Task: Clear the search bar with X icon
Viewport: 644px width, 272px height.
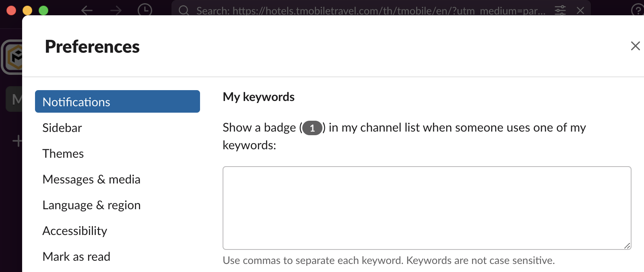Action: click(580, 10)
